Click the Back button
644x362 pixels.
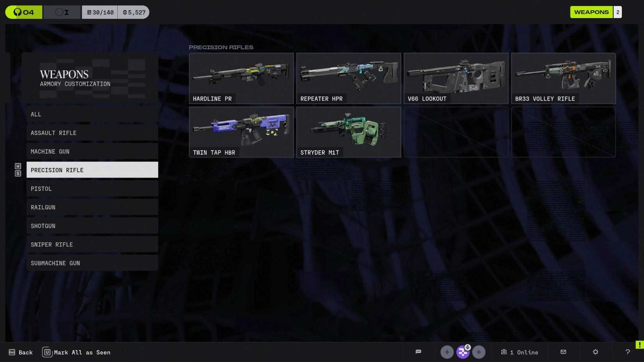click(20, 352)
